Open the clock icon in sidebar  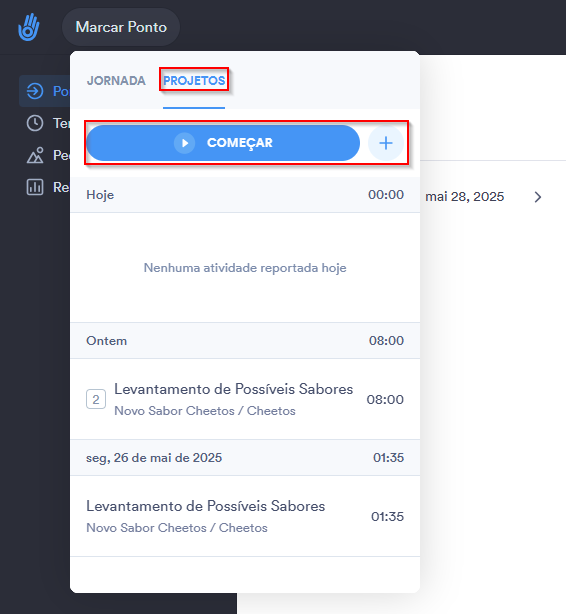click(x=35, y=123)
